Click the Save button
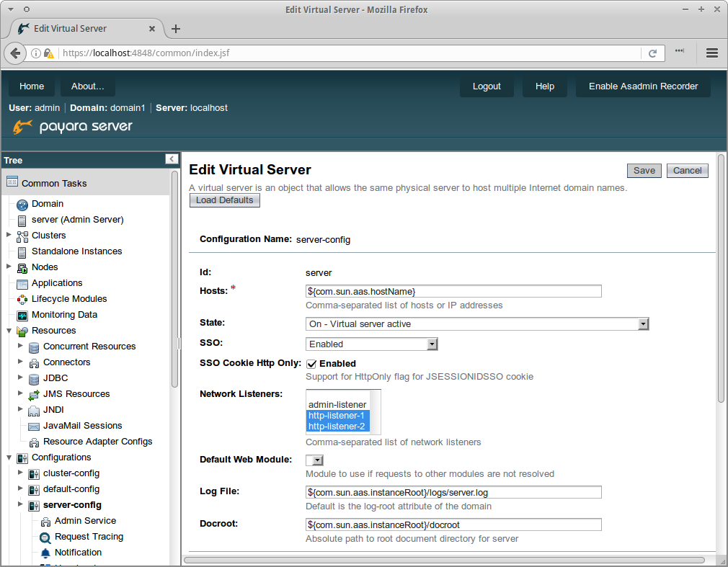Screen dimensions: 728x567 (644, 171)
